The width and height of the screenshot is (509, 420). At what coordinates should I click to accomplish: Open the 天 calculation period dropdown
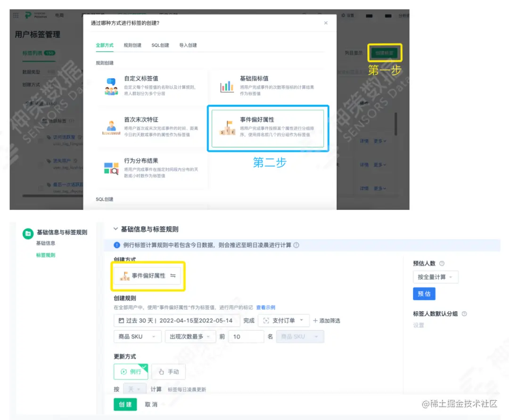point(134,389)
